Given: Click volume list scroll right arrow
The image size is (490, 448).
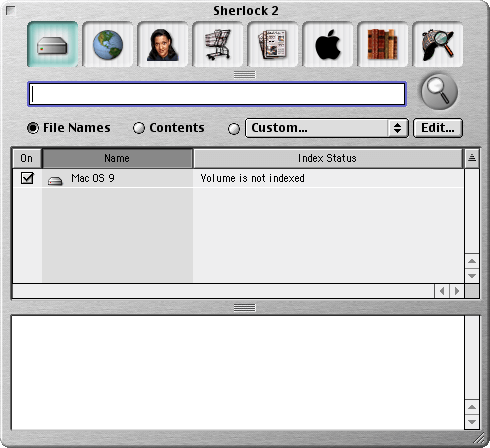Looking at the screenshot, I should tap(457, 291).
